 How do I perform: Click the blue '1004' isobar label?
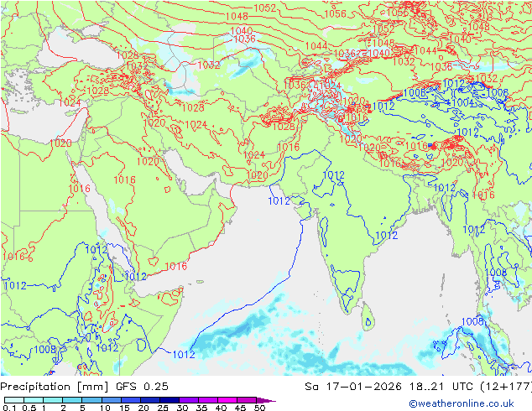coord(462,102)
